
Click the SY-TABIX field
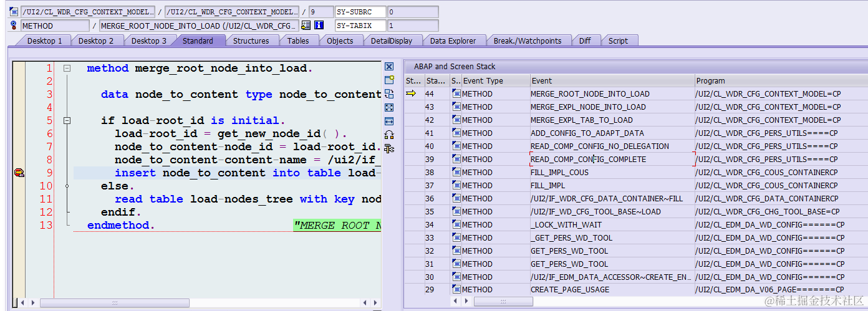point(360,26)
